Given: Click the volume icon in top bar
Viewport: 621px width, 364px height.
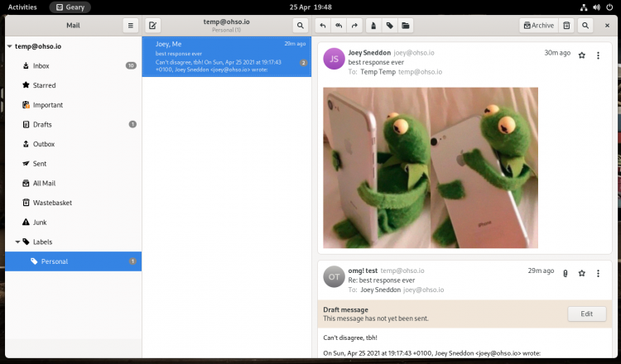Looking at the screenshot, I should [x=596, y=7].
